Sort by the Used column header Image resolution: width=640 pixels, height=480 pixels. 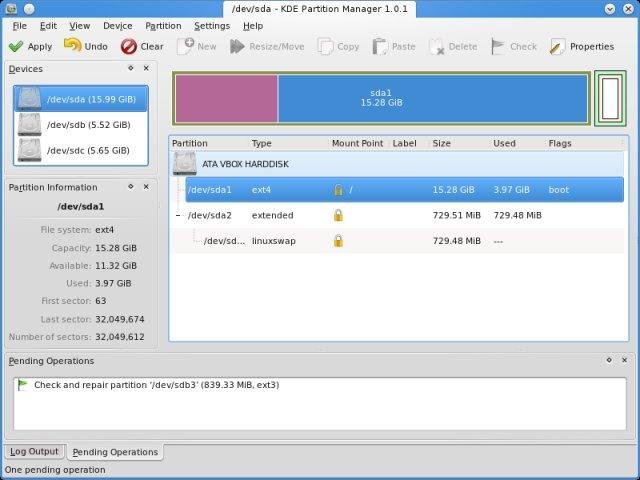[x=504, y=143]
